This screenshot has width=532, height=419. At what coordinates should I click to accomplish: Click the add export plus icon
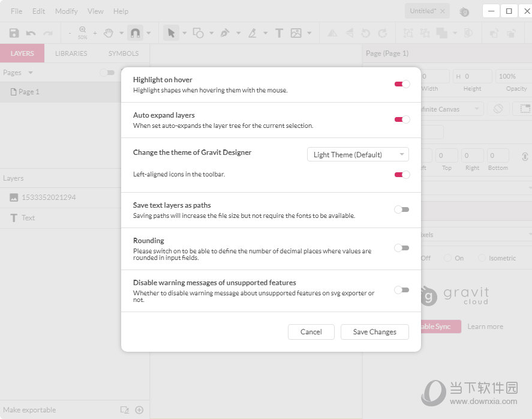click(139, 410)
